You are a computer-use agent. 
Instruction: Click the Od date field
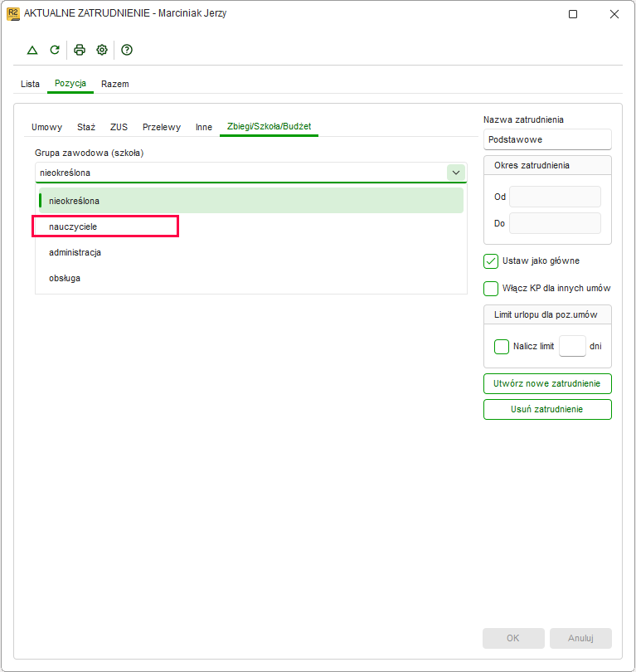pos(555,197)
